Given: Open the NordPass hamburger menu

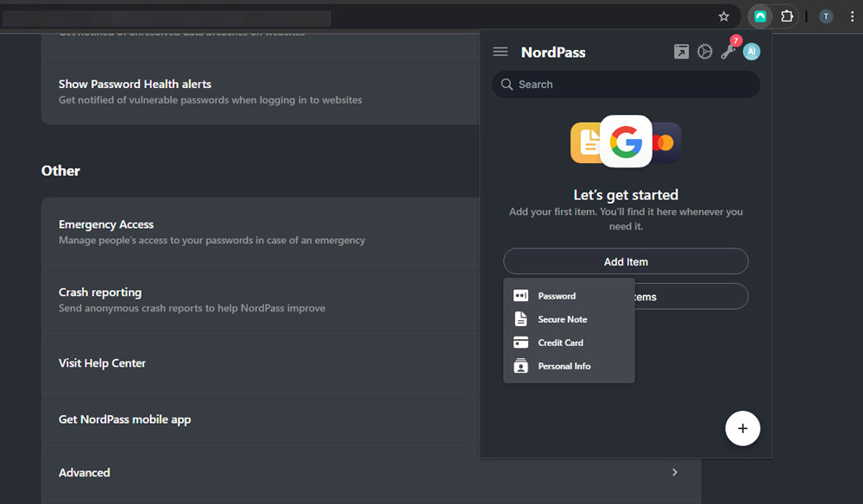Looking at the screenshot, I should pos(501,52).
